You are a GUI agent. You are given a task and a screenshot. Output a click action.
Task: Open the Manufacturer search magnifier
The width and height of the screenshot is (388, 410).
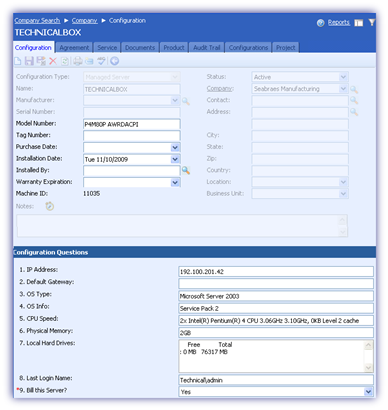(186, 101)
